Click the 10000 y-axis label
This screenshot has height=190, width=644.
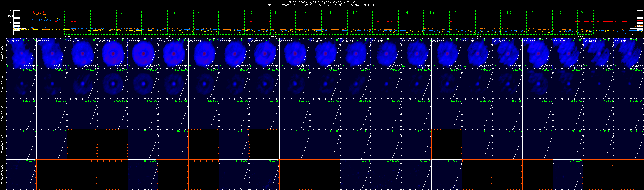10,11
